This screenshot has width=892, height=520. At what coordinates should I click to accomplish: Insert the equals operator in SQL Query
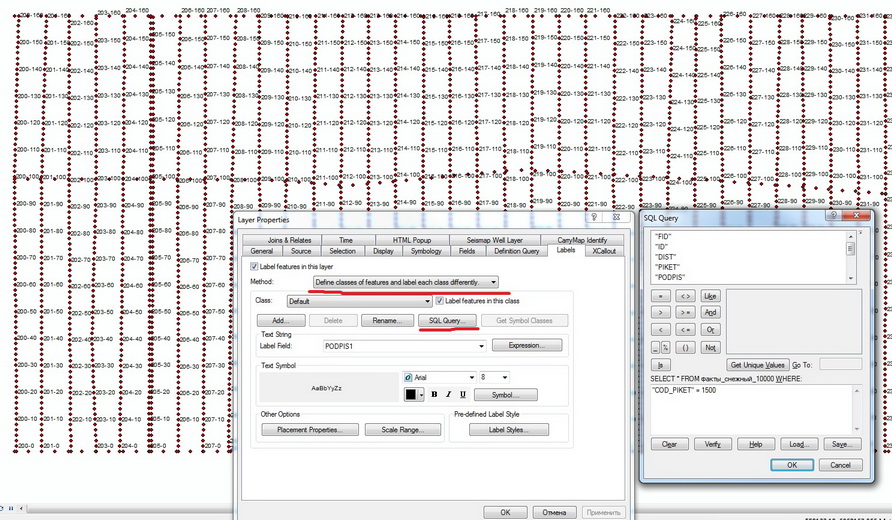click(x=661, y=296)
